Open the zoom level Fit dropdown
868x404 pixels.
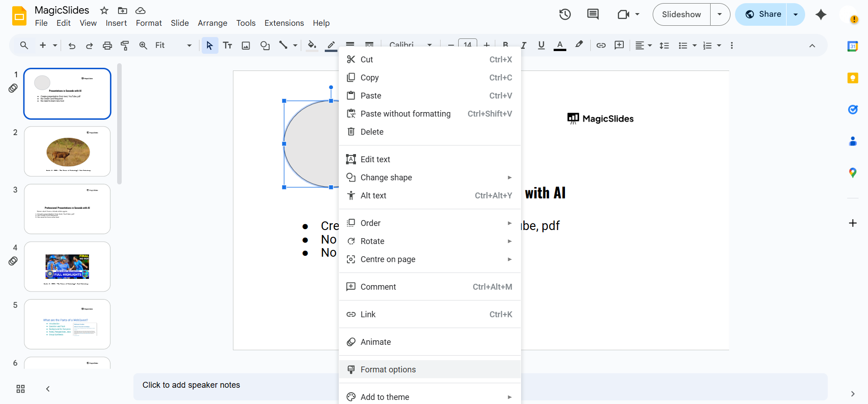173,45
